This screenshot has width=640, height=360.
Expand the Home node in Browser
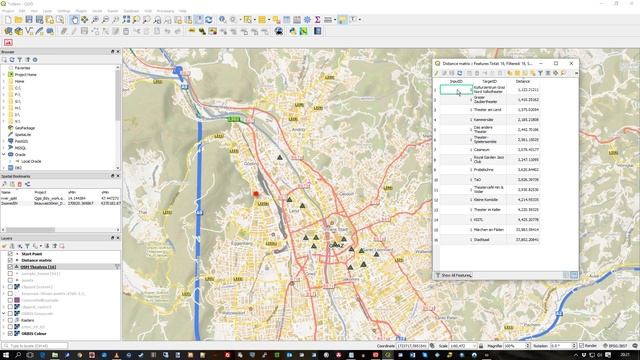pyautogui.click(x=4, y=81)
